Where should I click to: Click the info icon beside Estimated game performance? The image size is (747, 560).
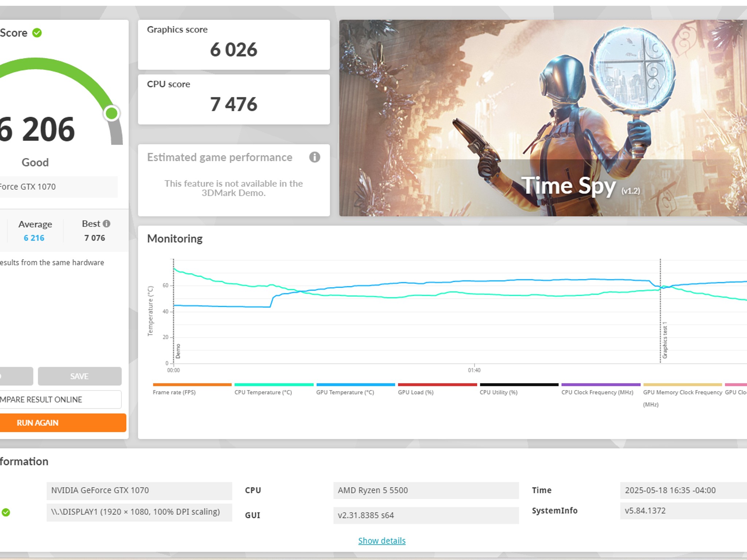(x=314, y=157)
